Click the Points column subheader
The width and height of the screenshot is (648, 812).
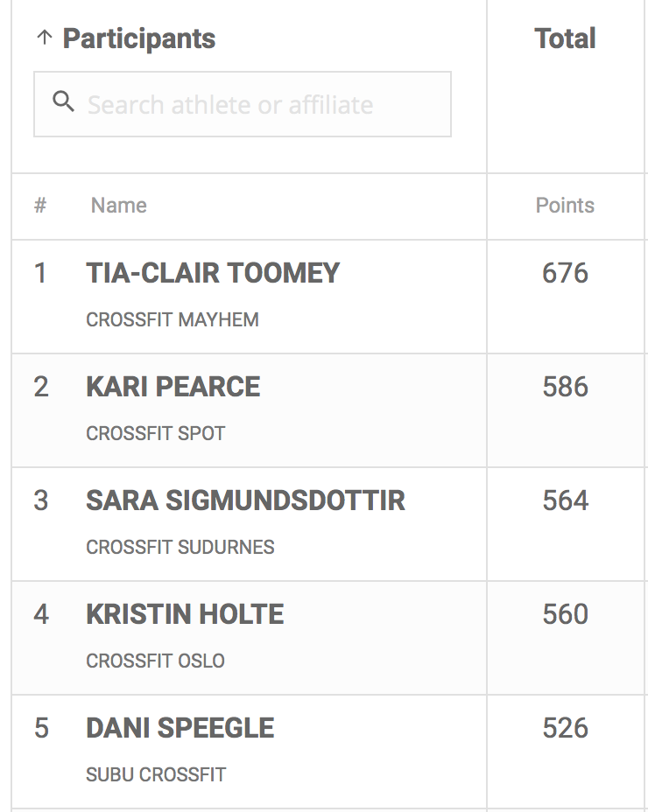point(565,206)
